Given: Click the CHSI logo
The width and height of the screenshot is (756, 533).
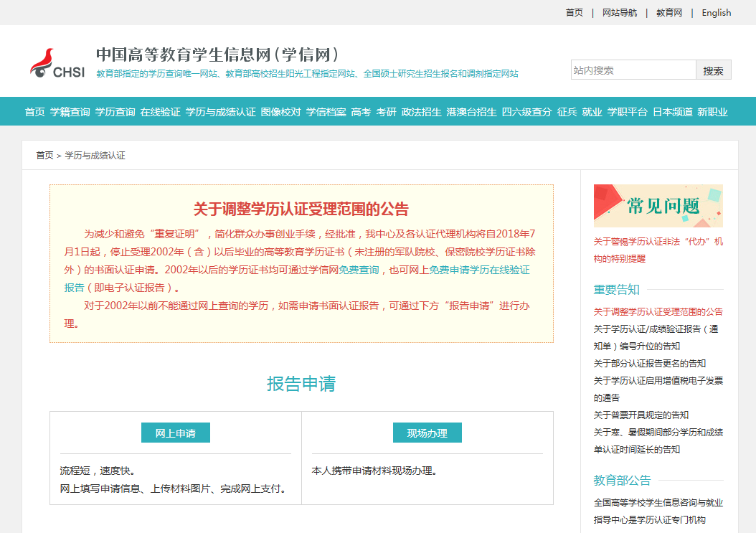Looking at the screenshot, I should click(57, 64).
